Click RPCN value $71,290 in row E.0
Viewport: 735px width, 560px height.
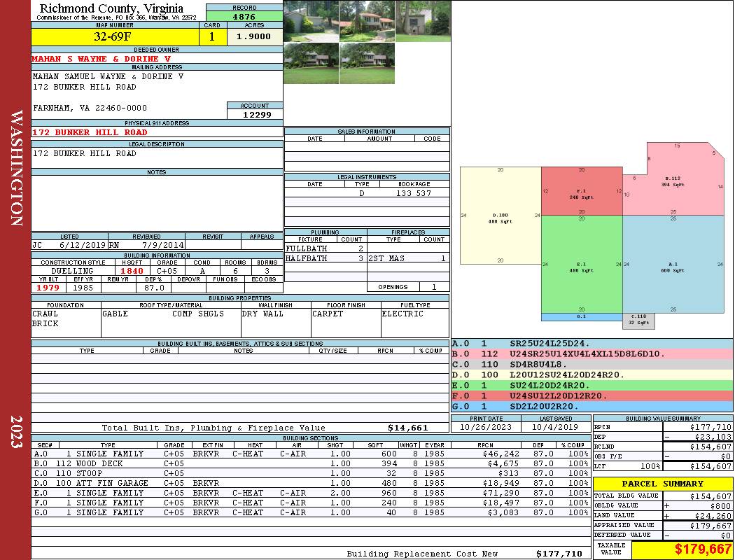pos(500,493)
